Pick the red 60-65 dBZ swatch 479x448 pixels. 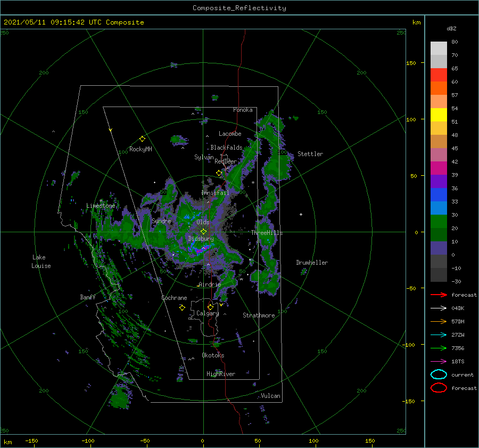[439, 75]
